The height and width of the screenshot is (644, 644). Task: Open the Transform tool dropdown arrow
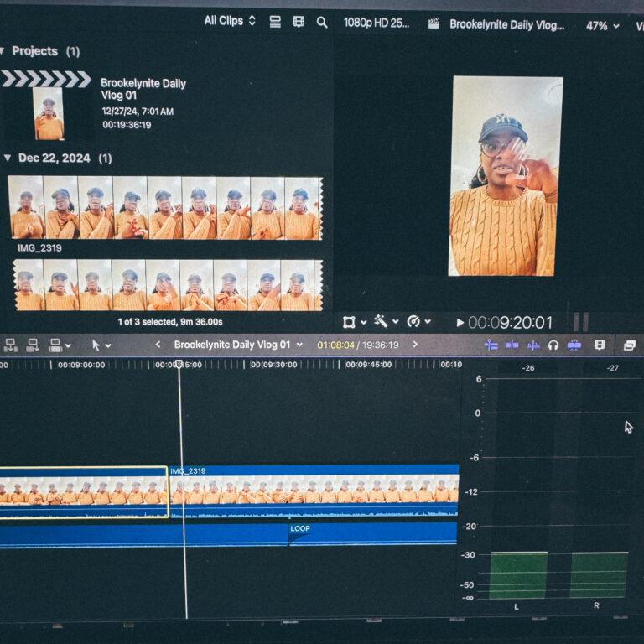tap(363, 322)
